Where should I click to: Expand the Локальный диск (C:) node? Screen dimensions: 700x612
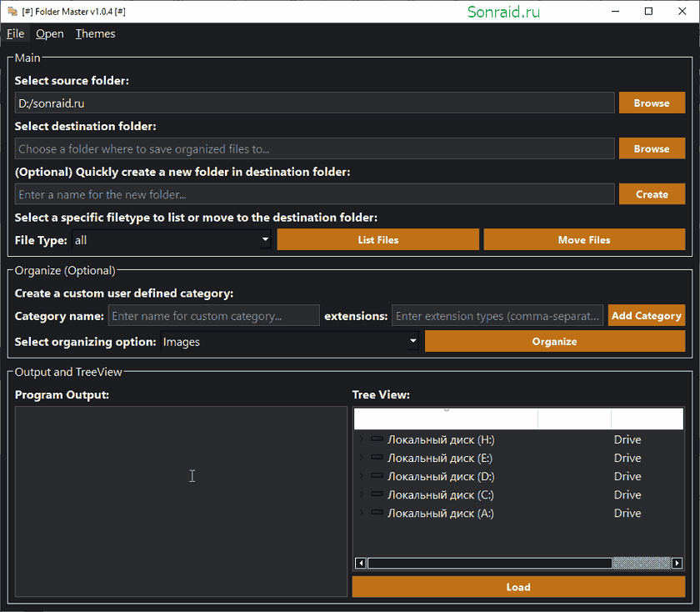point(361,494)
